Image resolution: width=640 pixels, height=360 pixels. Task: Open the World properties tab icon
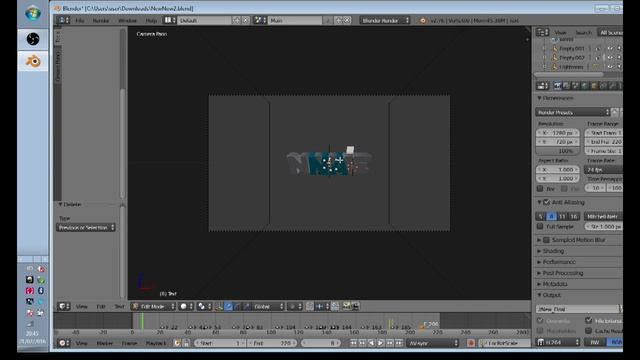(584, 86)
